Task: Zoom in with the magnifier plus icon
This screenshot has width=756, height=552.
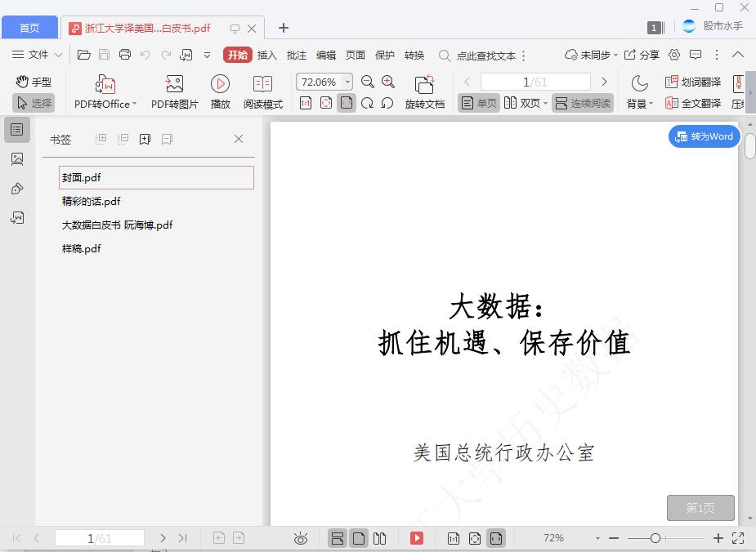Action: click(x=387, y=82)
